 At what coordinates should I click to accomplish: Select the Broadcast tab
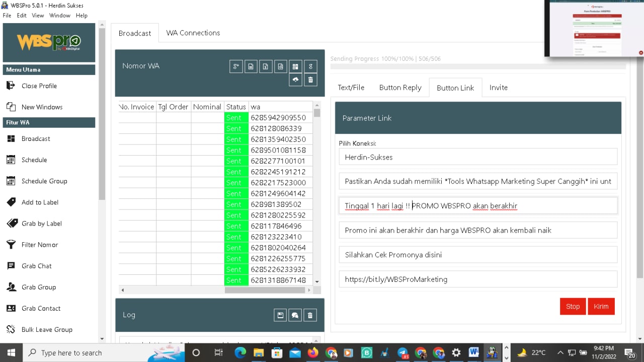(x=135, y=33)
